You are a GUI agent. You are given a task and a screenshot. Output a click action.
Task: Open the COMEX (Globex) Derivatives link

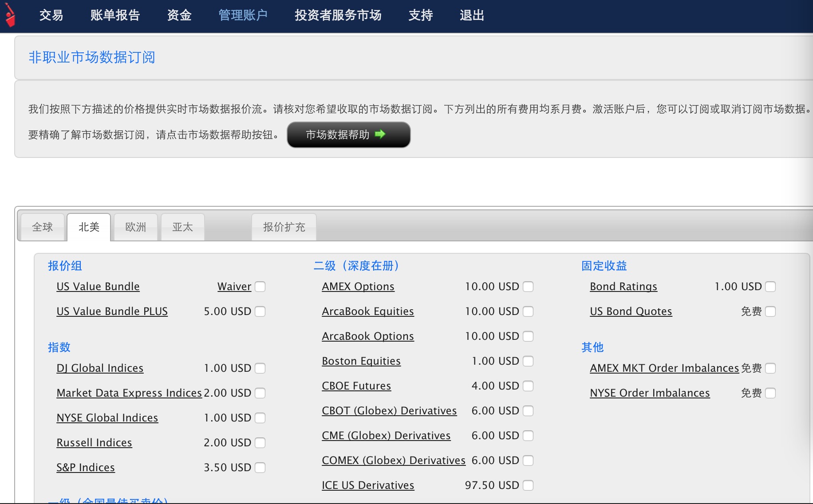pos(394,461)
